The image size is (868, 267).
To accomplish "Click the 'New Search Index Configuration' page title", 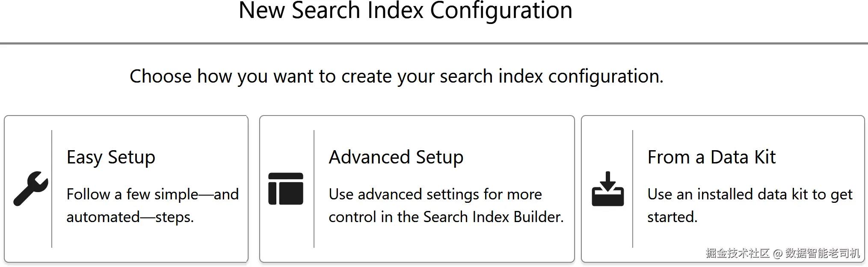I will coord(405,10).
